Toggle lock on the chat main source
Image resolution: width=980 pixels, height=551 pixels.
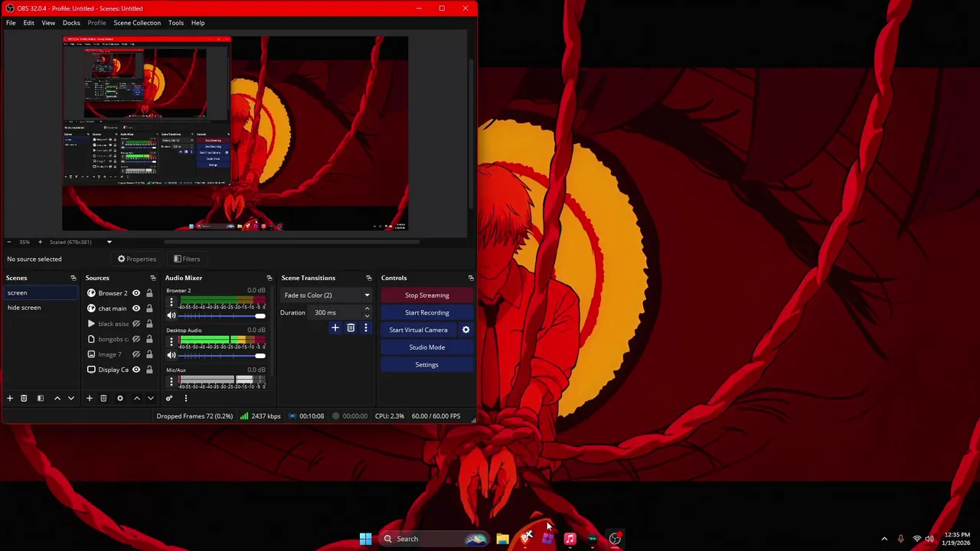tap(149, 308)
